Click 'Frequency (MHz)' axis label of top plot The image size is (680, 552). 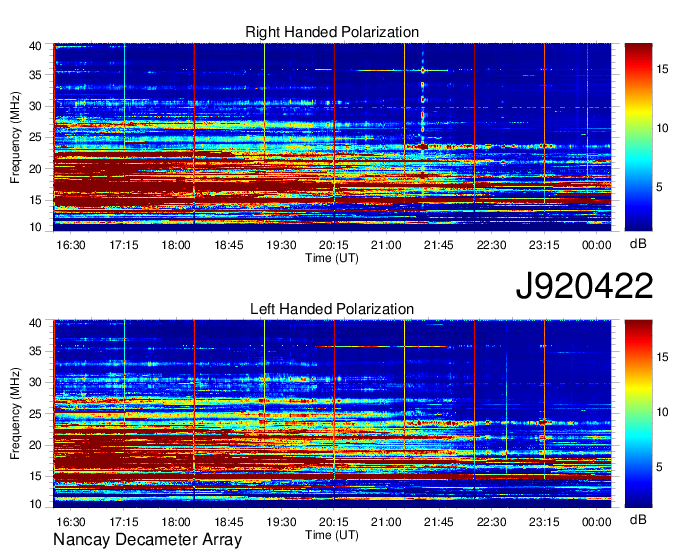pyautogui.click(x=15, y=137)
